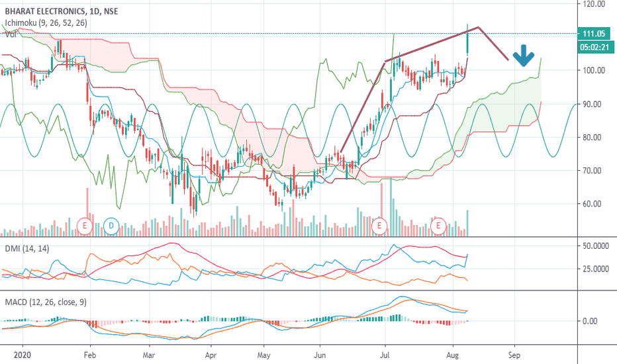617x364 pixels.
Task: Click the earnings E marker beside the D marker
Action: (85, 226)
